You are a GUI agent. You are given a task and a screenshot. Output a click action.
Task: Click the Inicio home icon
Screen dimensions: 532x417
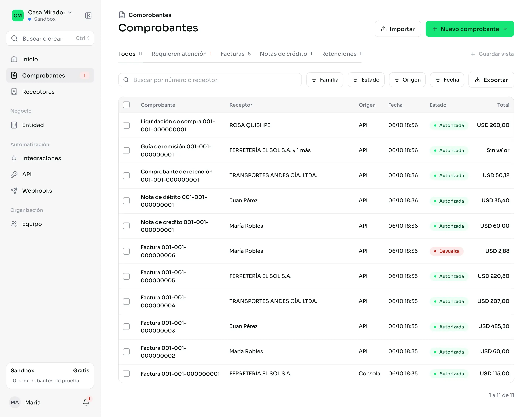[14, 59]
